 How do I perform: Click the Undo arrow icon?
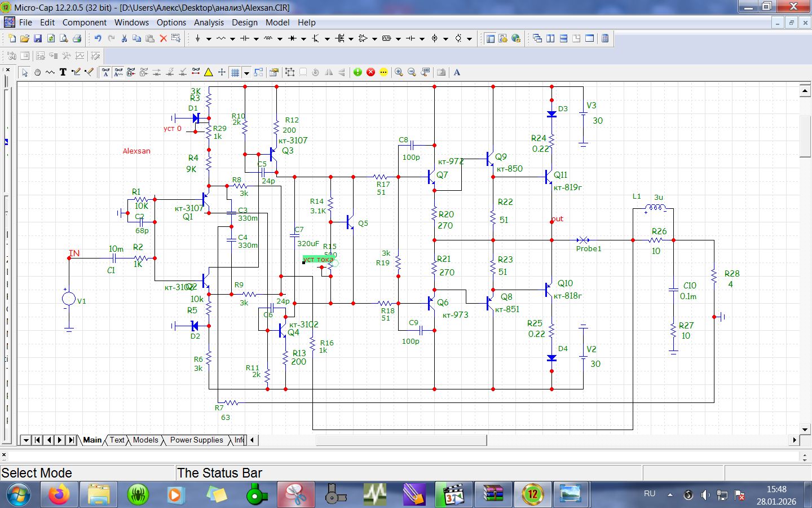[98, 38]
